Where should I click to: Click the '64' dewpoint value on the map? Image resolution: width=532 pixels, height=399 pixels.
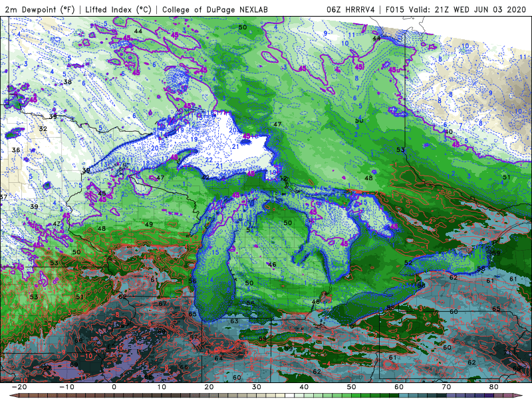pyautogui.click(x=219, y=358)
